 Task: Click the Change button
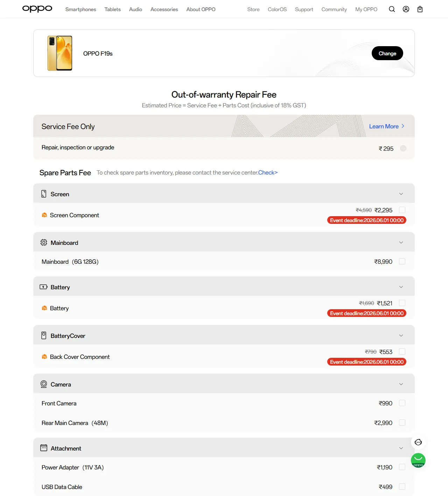[387, 53]
